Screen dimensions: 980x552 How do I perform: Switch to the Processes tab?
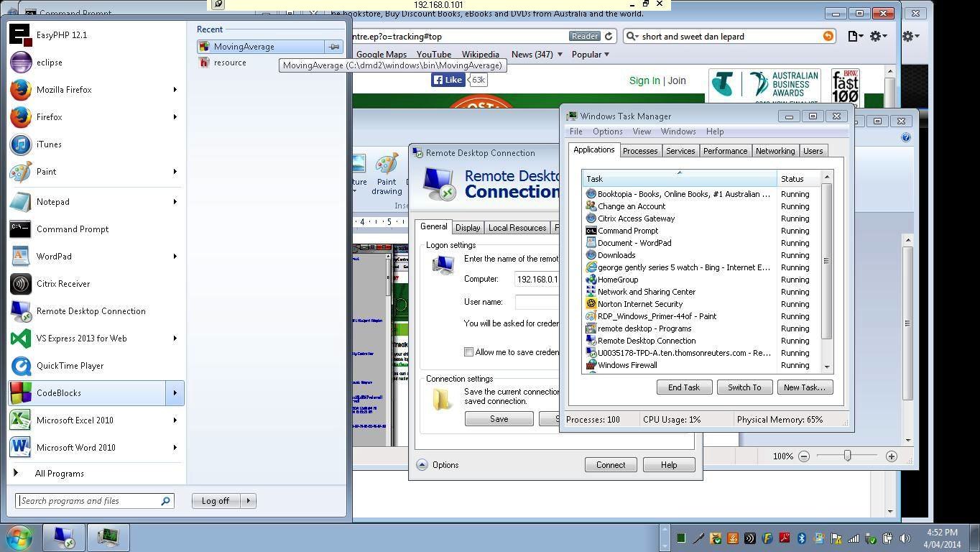[639, 151]
